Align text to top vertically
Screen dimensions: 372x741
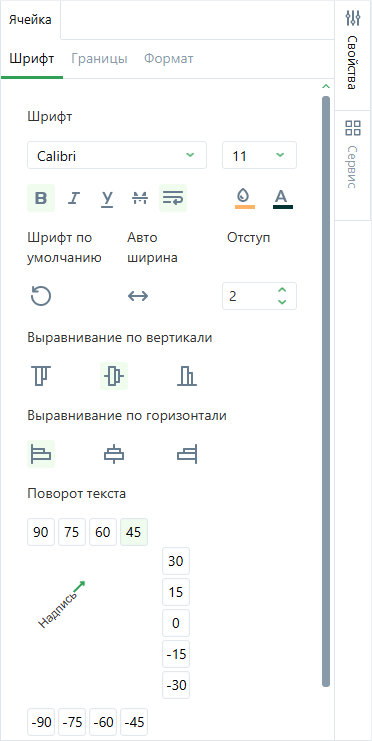click(41, 376)
